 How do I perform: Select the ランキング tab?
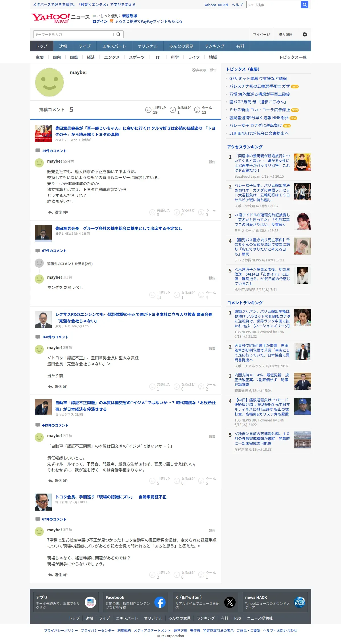click(x=215, y=46)
